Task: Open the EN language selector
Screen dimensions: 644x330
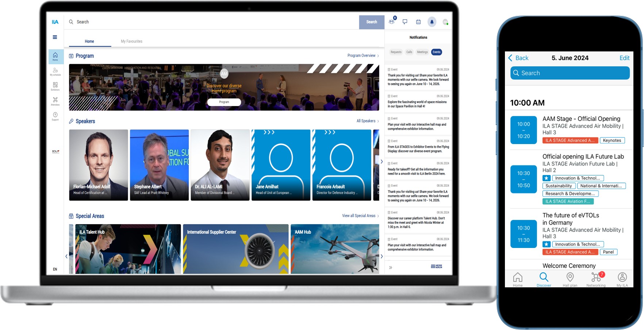Action: tap(55, 269)
